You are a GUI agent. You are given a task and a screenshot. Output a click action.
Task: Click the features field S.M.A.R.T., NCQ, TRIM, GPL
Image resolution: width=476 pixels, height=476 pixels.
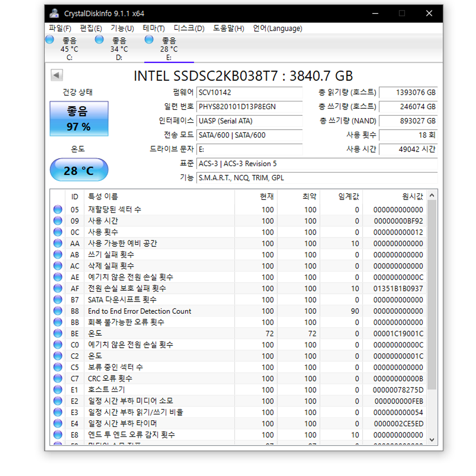[317, 178]
